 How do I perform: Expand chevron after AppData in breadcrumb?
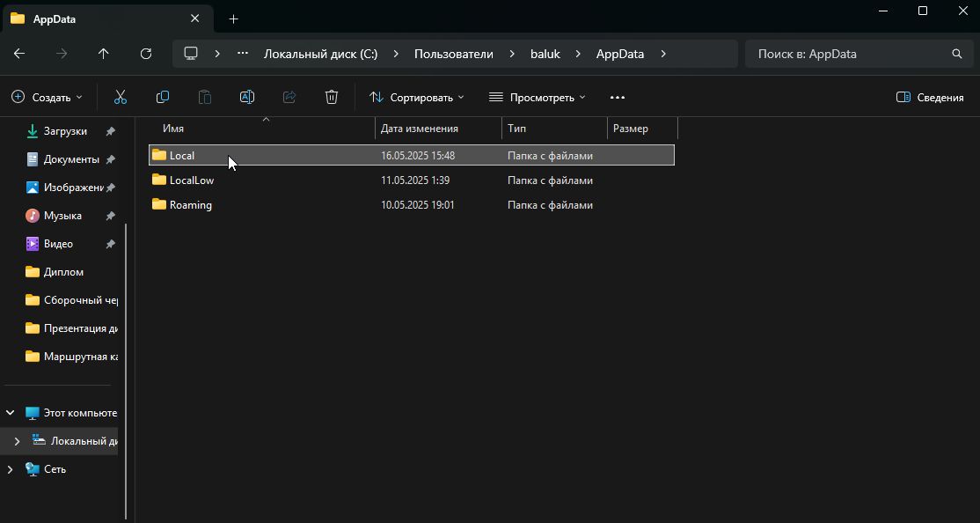(663, 54)
